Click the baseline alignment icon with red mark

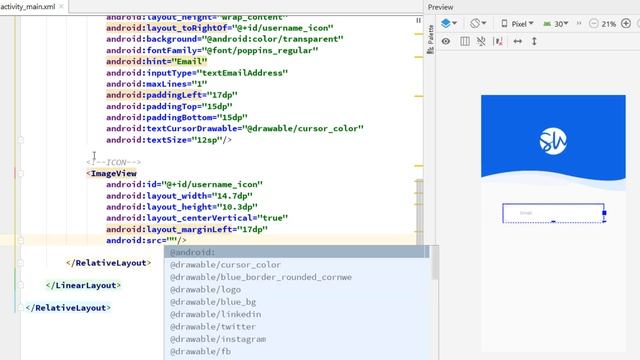coord(498,41)
